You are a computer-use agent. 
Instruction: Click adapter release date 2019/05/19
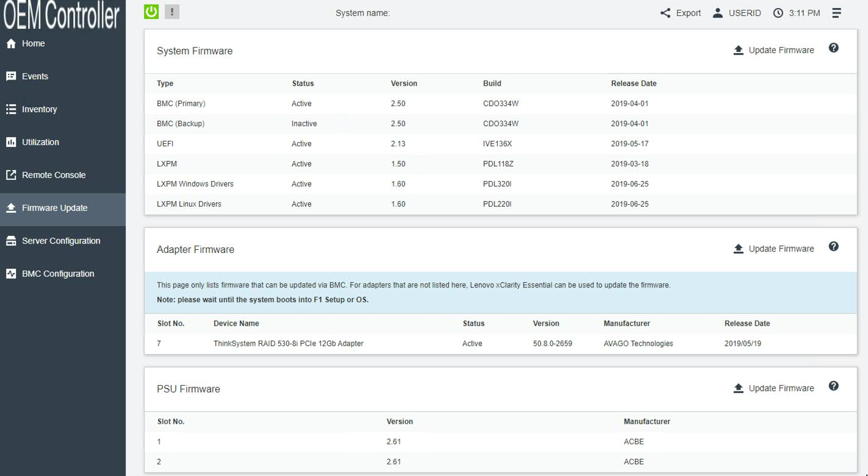[x=742, y=344]
